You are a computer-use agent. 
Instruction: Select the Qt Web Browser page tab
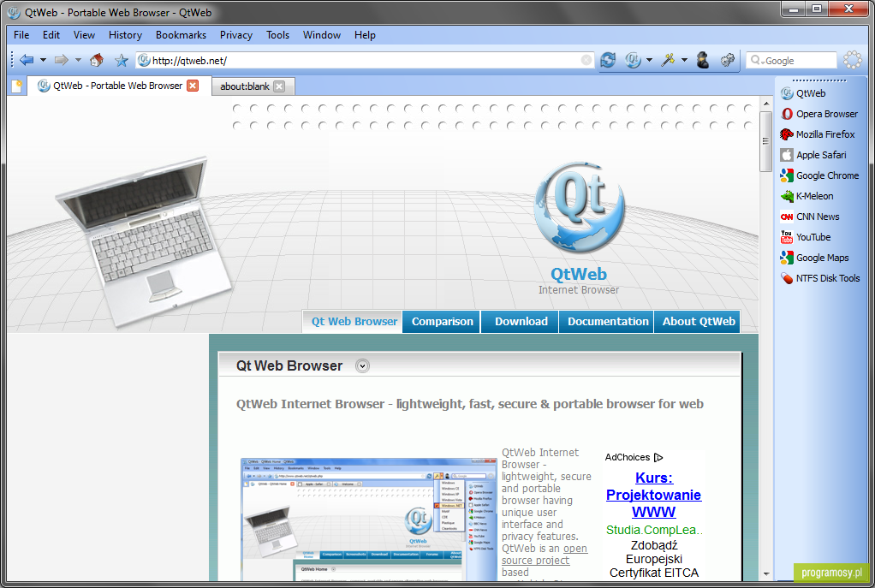tap(354, 322)
